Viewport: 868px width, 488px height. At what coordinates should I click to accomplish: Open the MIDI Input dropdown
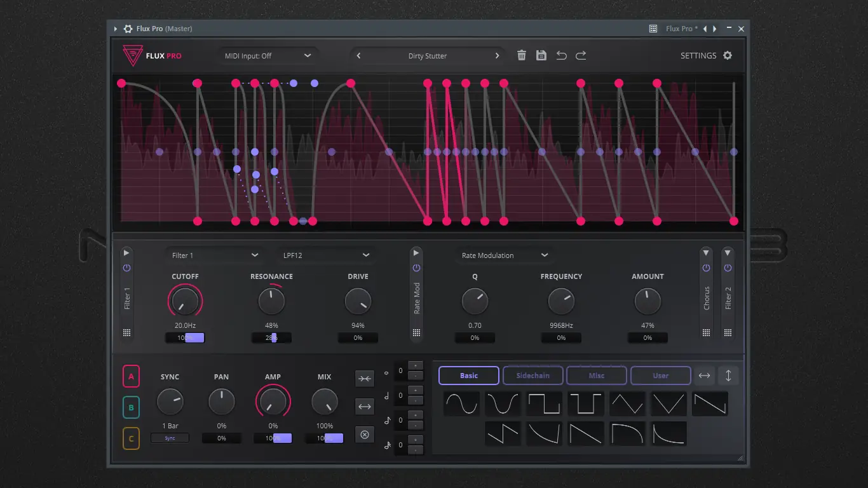click(268, 55)
